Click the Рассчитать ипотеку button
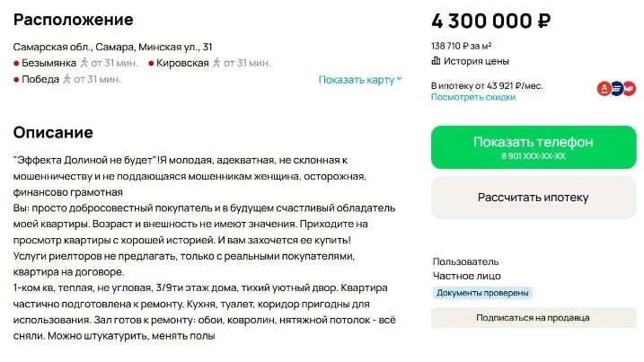Viewport: 644px width, 362px height. (x=534, y=198)
